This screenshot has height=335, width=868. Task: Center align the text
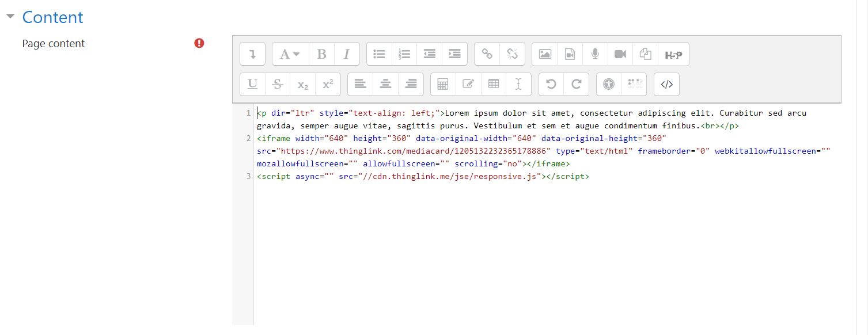click(x=386, y=84)
